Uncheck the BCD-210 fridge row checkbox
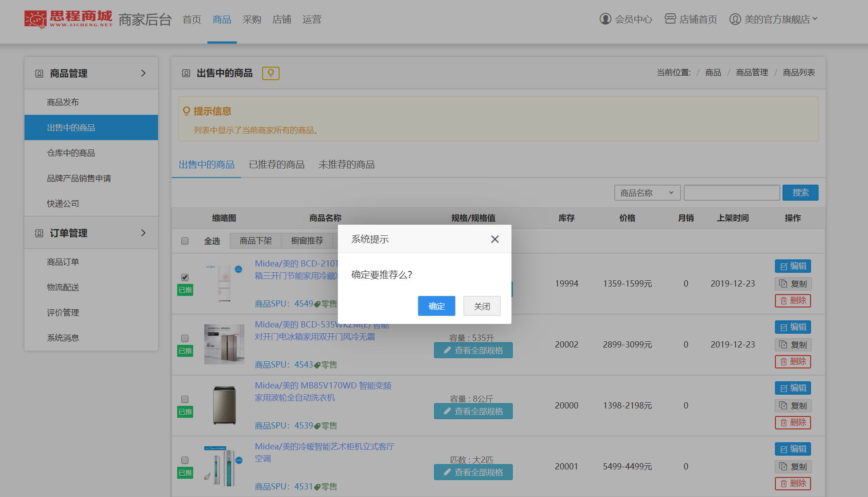868x497 pixels. [x=185, y=277]
